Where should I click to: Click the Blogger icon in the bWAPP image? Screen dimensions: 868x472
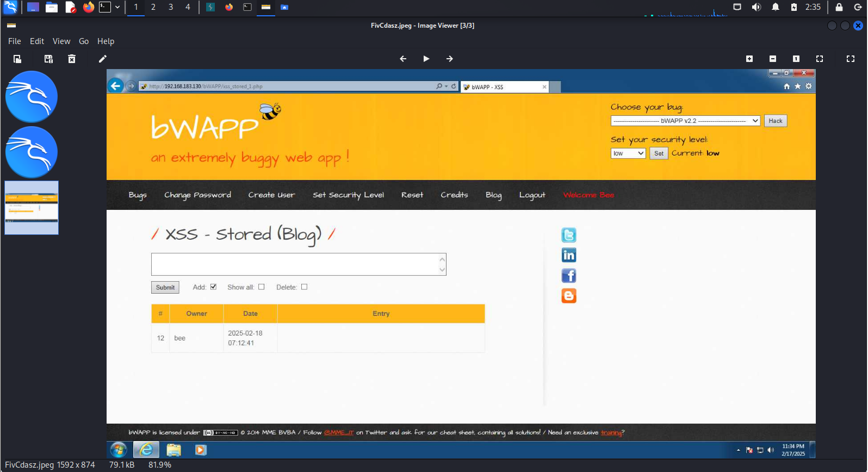pyautogui.click(x=569, y=296)
